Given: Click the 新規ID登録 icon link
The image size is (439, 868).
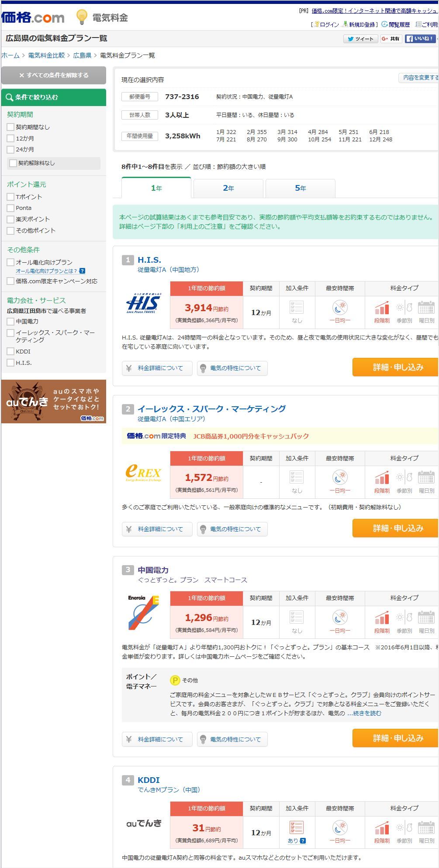Looking at the screenshot, I should [x=359, y=24].
